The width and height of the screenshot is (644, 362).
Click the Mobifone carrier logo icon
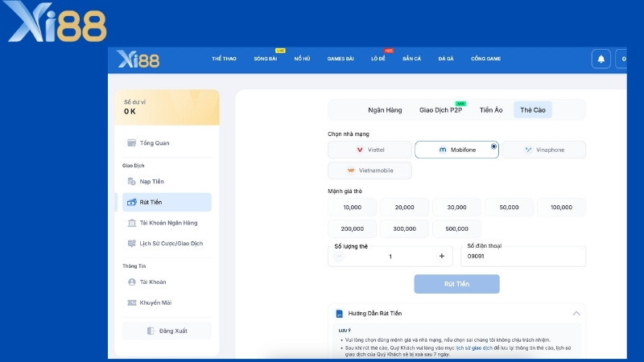[442, 150]
